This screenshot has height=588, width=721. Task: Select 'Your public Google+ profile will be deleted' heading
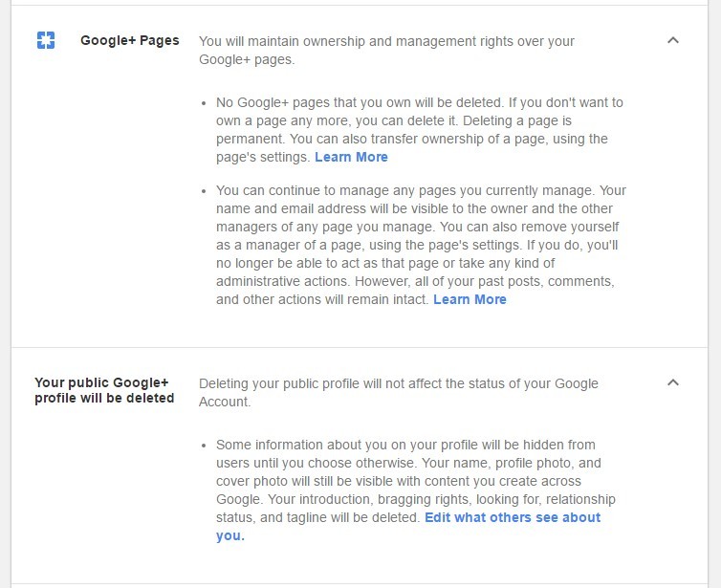coord(104,390)
